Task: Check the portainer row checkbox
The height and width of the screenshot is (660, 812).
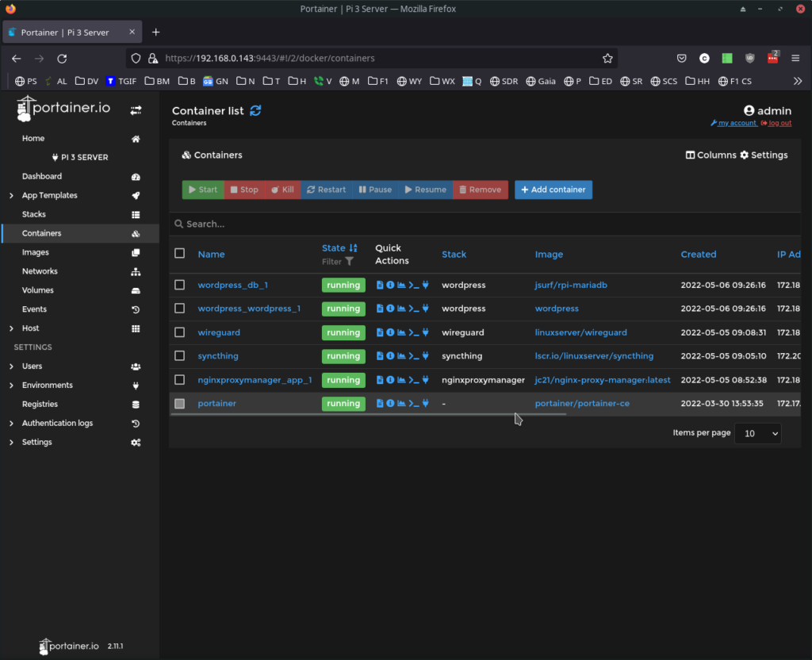Action: tap(180, 403)
